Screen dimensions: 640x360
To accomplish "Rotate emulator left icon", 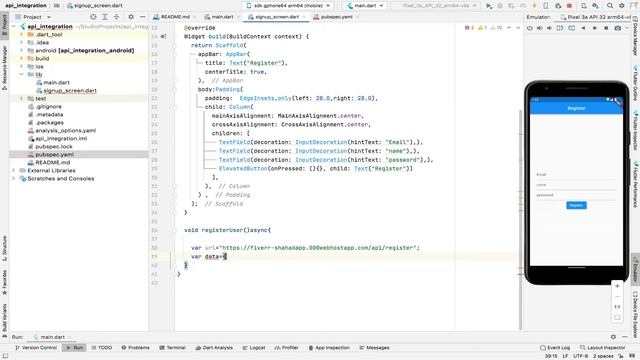I will point(560,28).
